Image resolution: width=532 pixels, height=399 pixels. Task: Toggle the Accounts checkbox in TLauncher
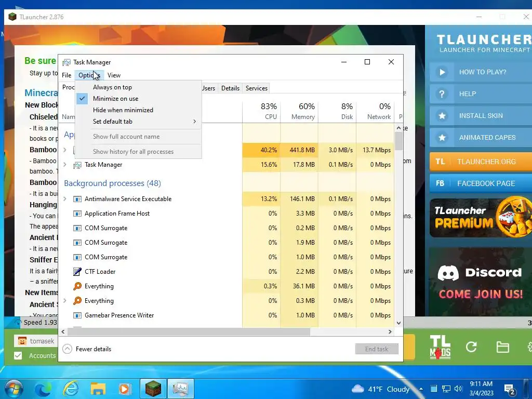coord(18,355)
